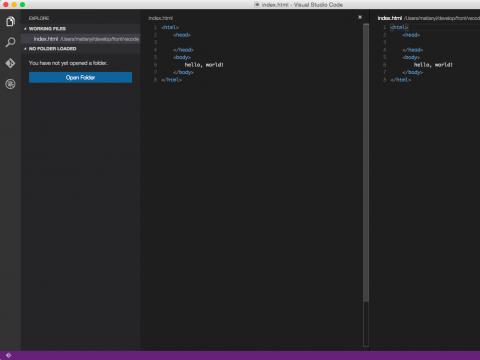The image size is (480, 360).
Task: Click the file path beside right editor title
Action: click(442, 18)
